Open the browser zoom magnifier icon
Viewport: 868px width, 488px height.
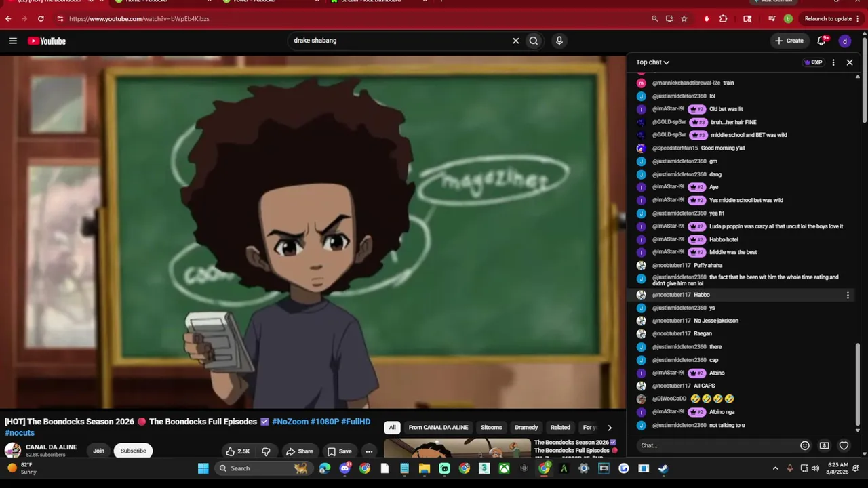(x=655, y=19)
